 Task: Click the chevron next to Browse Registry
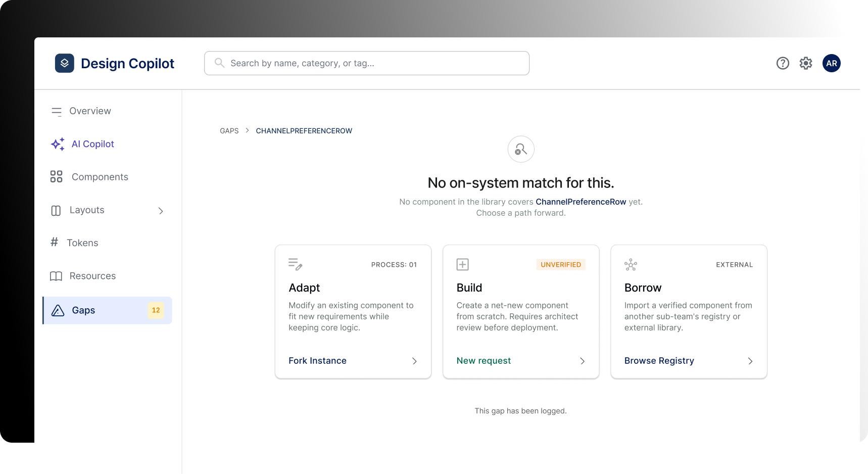pos(750,361)
